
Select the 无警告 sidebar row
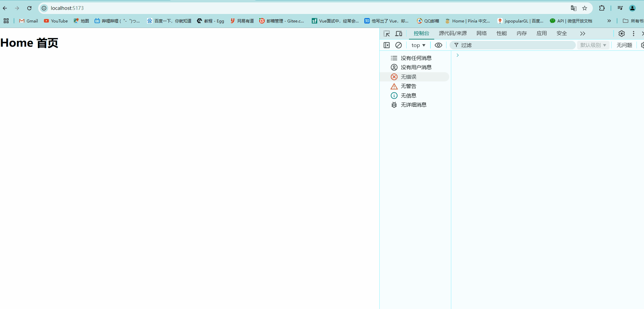[415, 86]
